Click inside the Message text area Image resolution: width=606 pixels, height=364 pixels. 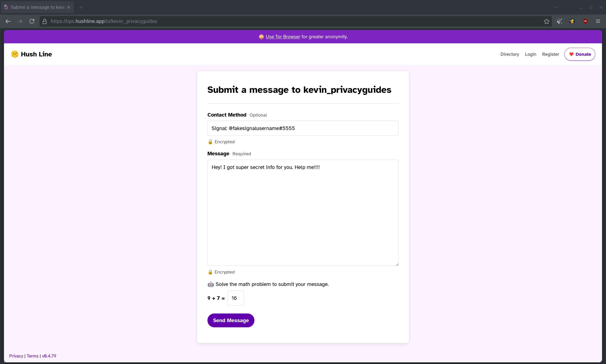tap(303, 213)
